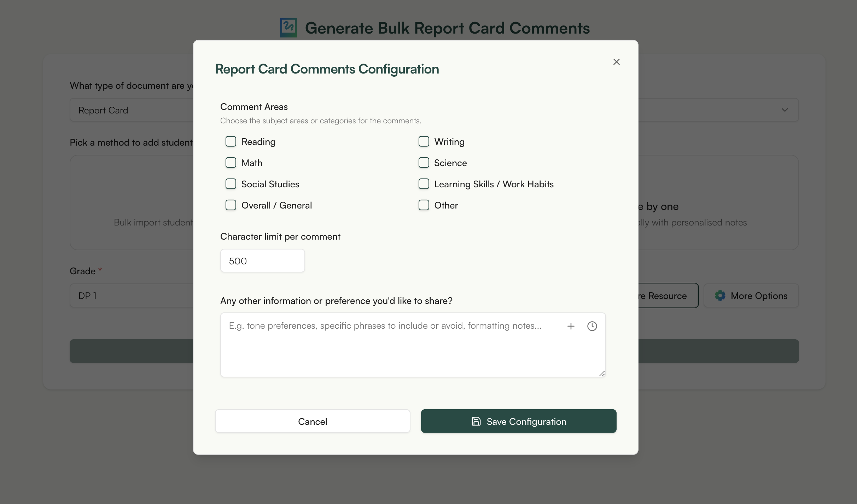Open the Report Card document type dropdown
The width and height of the screenshot is (857, 504).
coord(131,110)
